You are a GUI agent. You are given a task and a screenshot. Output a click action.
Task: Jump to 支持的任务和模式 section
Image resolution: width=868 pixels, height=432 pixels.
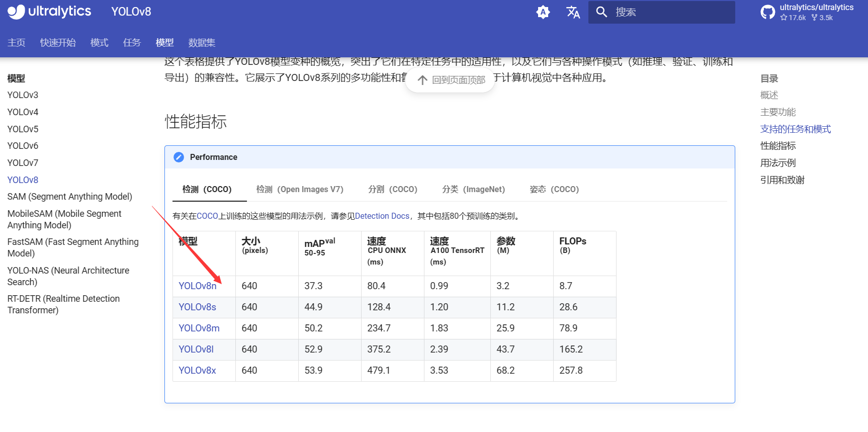(x=796, y=129)
